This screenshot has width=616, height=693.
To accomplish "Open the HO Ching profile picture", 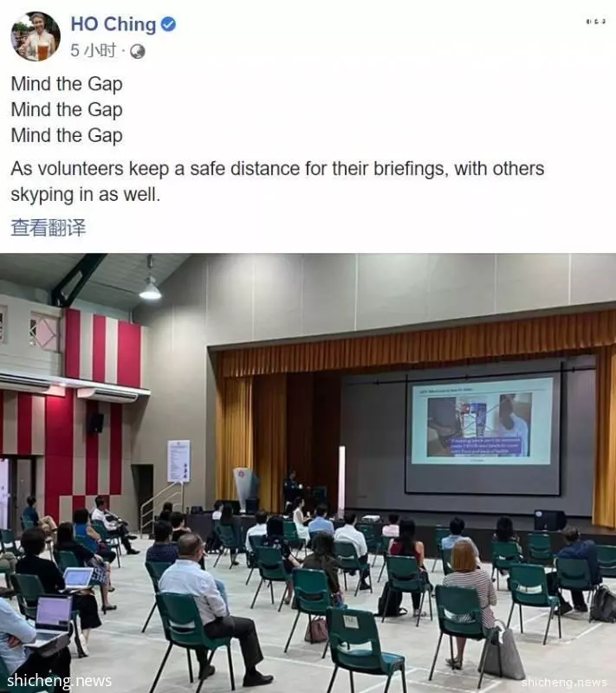I will [x=36, y=36].
